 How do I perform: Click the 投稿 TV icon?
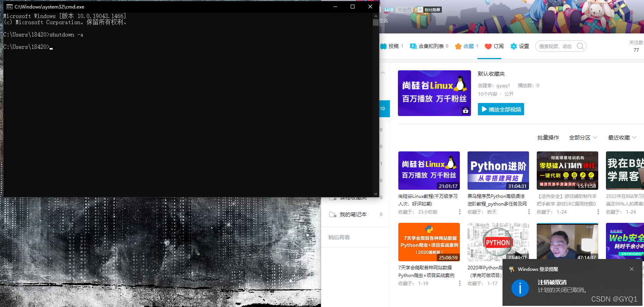383,46
